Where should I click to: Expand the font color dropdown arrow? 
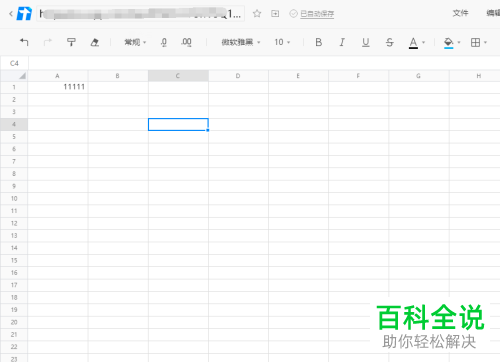[424, 42]
